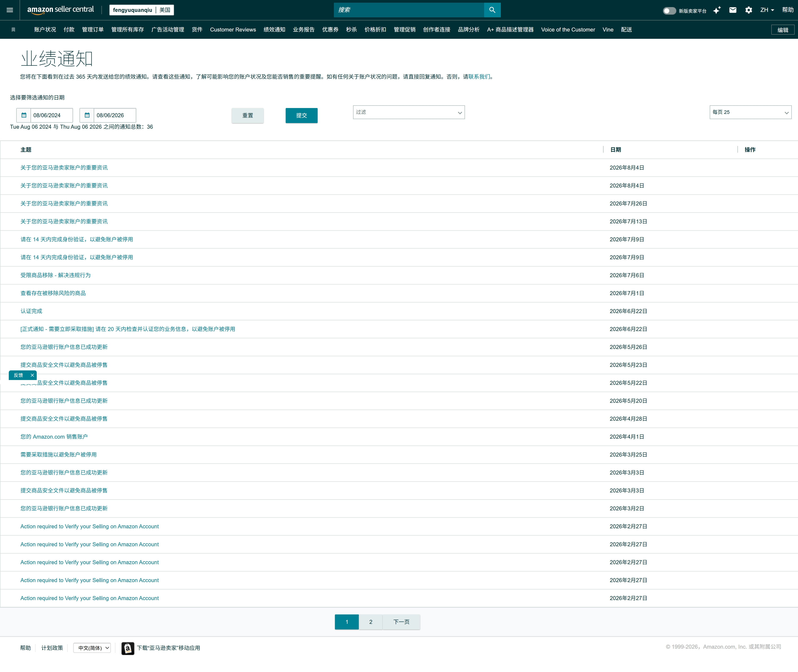Open the hamburger main menu
The height and width of the screenshot is (672, 798).
[x=10, y=10]
